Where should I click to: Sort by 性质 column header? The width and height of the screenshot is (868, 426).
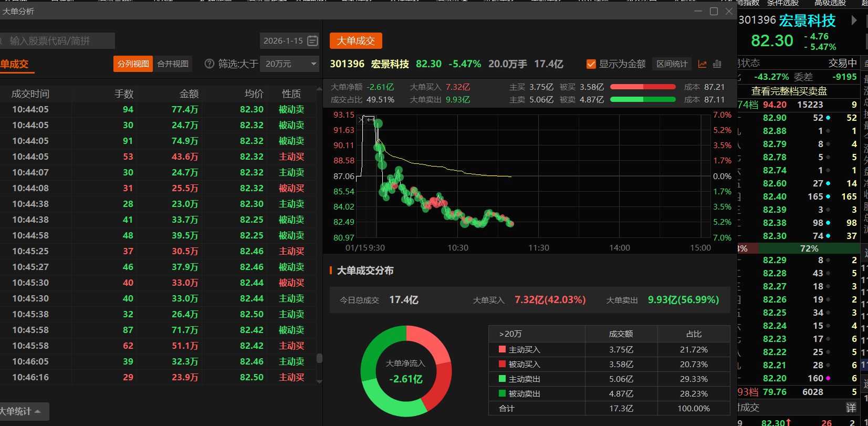coord(291,93)
